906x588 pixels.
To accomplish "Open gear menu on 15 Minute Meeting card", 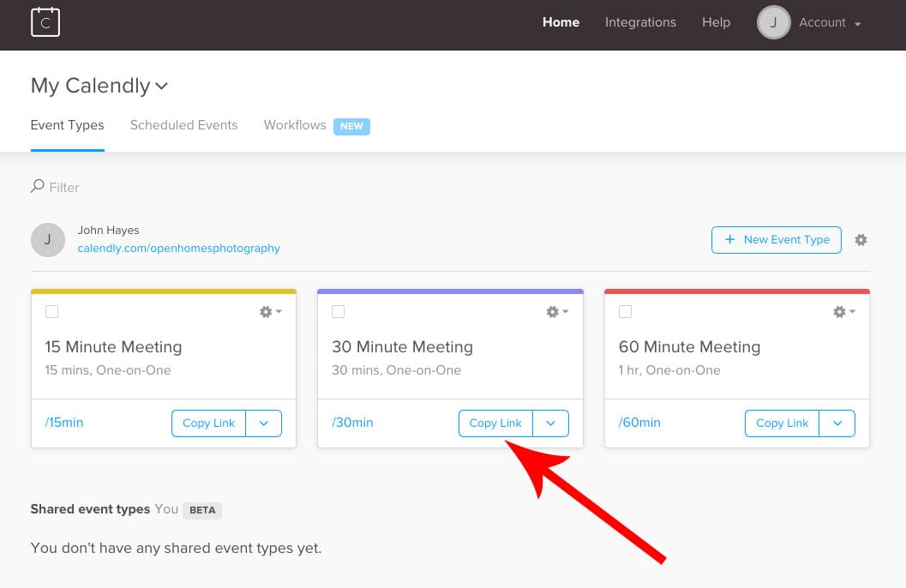I will 270,312.
